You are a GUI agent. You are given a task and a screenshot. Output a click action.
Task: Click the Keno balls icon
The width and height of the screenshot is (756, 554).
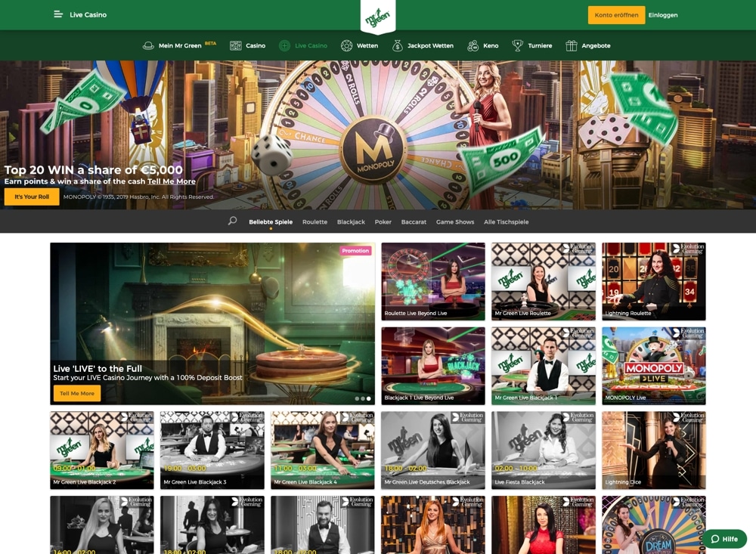pos(472,46)
